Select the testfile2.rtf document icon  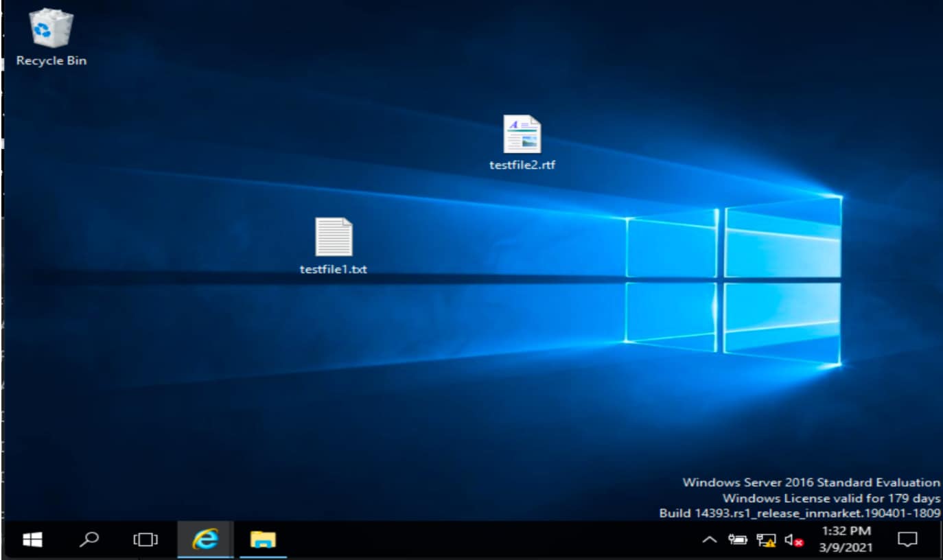click(x=522, y=135)
